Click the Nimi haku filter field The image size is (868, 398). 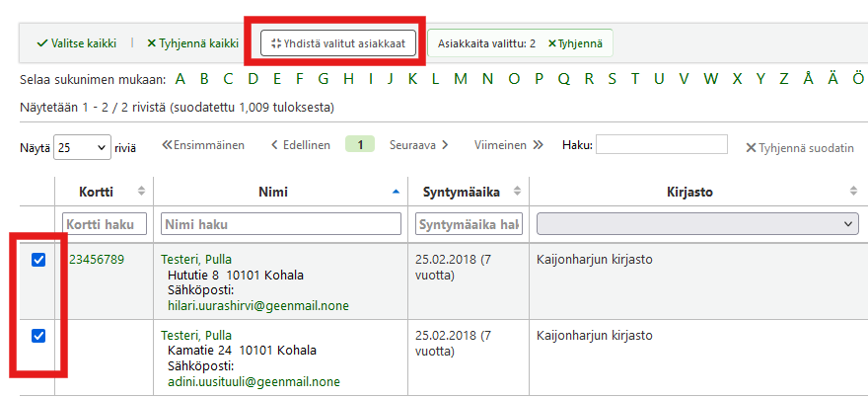pos(281,225)
